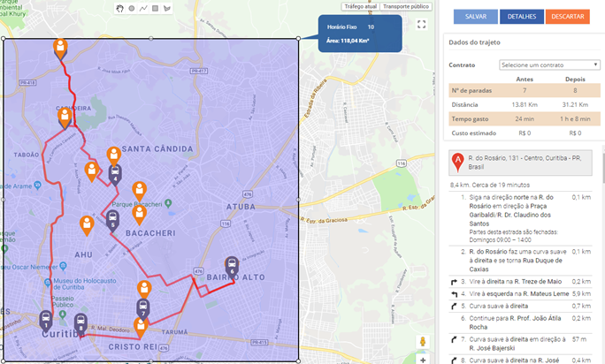
Task: Open the Contrato dropdown
Action: [549, 64]
